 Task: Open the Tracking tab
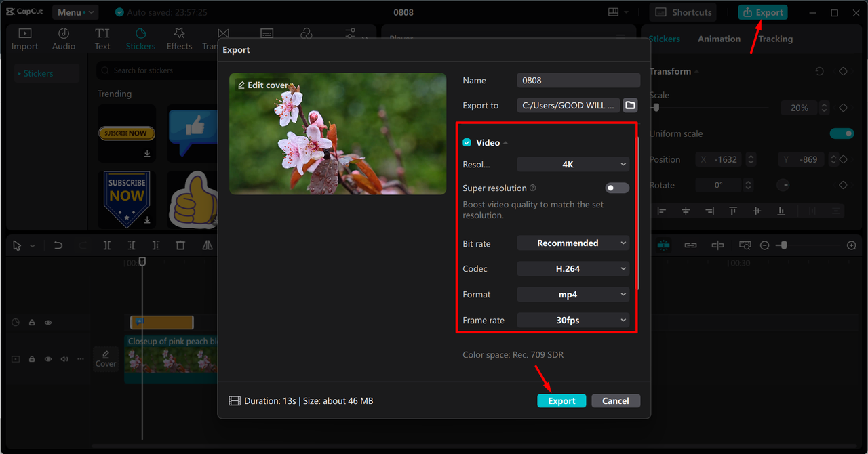click(x=775, y=39)
